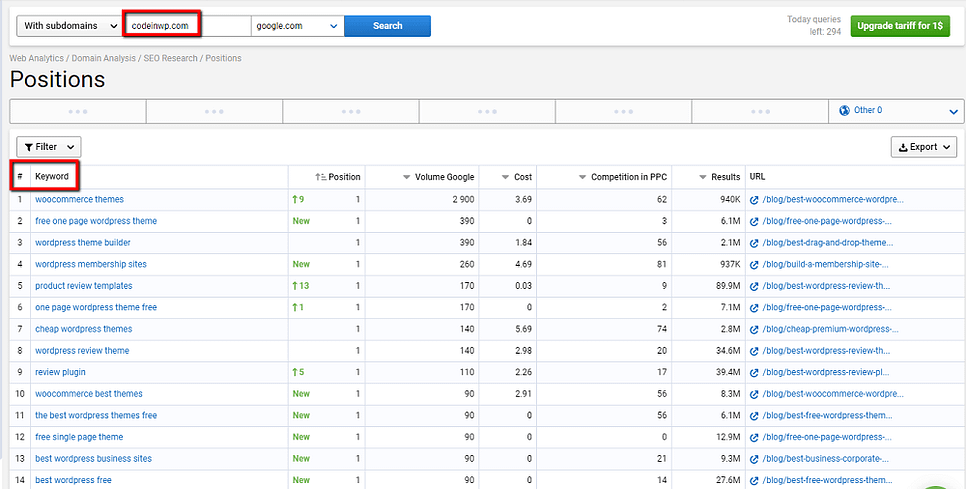Click the blue Search button

[x=387, y=26]
